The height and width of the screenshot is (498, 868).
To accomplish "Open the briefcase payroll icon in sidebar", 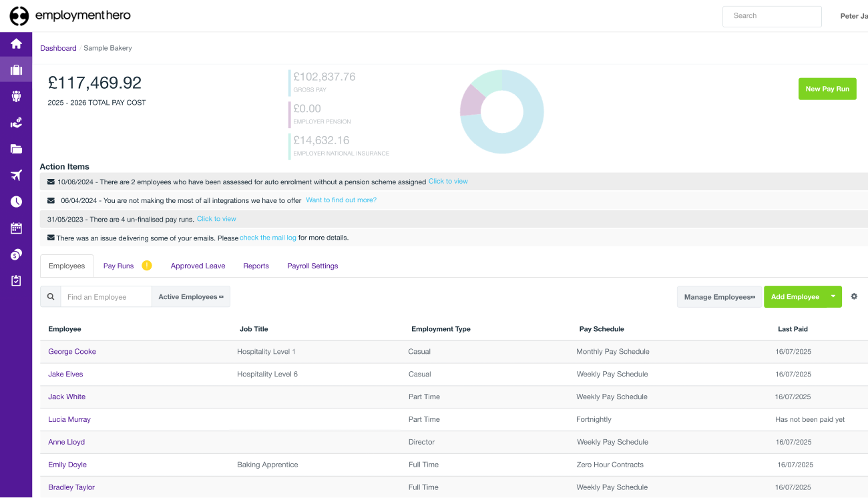I will (x=16, y=70).
